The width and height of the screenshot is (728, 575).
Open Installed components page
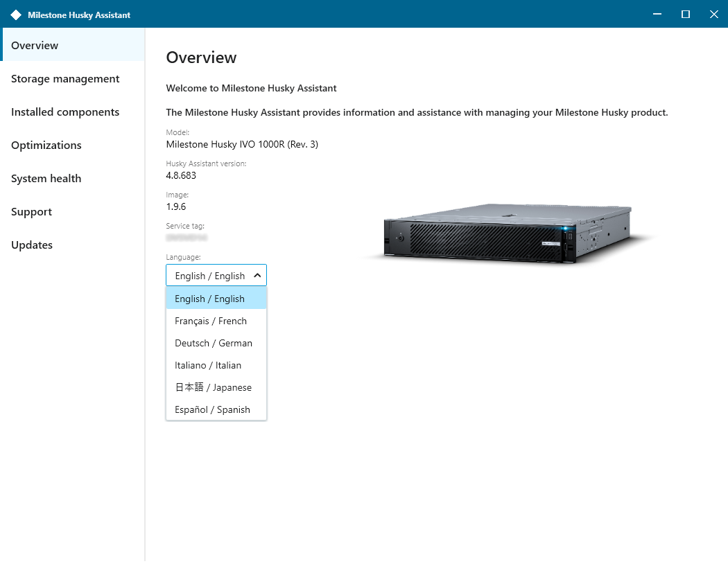tap(73, 112)
